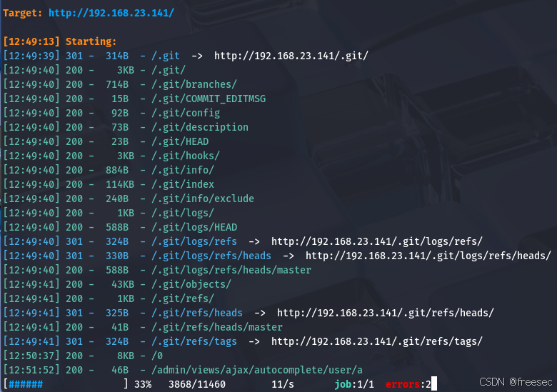Click the 314B size value
The height and width of the screenshot is (392, 557).
[117, 56]
